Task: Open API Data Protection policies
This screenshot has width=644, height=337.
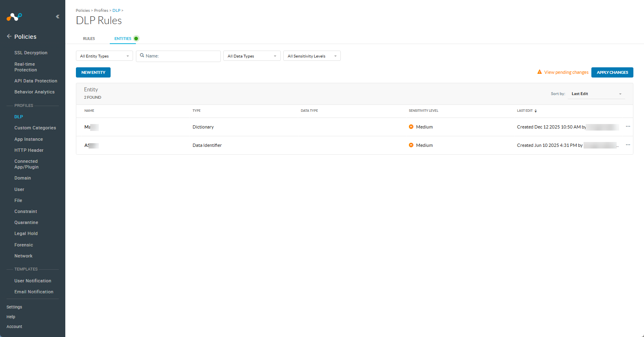Action: point(36,81)
